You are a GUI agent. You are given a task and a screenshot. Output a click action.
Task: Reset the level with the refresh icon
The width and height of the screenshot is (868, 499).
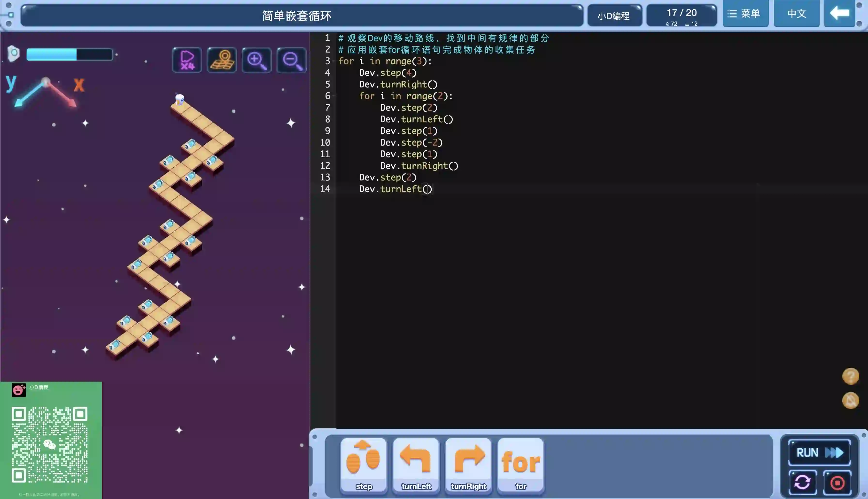click(802, 483)
